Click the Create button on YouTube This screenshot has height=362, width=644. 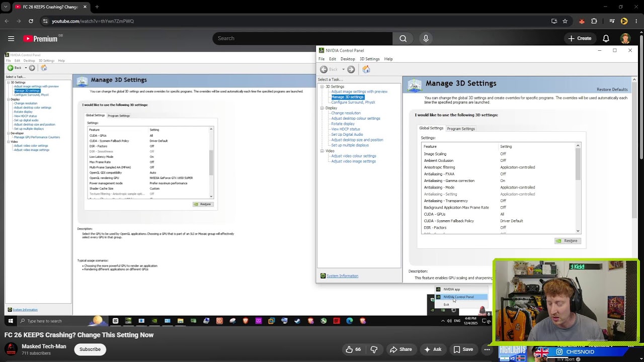[x=580, y=38]
